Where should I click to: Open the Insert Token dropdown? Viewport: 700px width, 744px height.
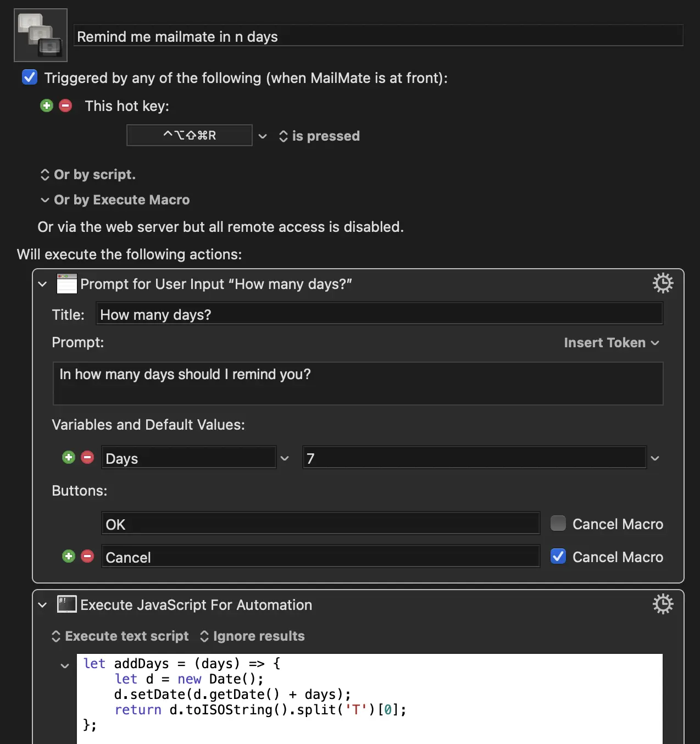coord(611,343)
